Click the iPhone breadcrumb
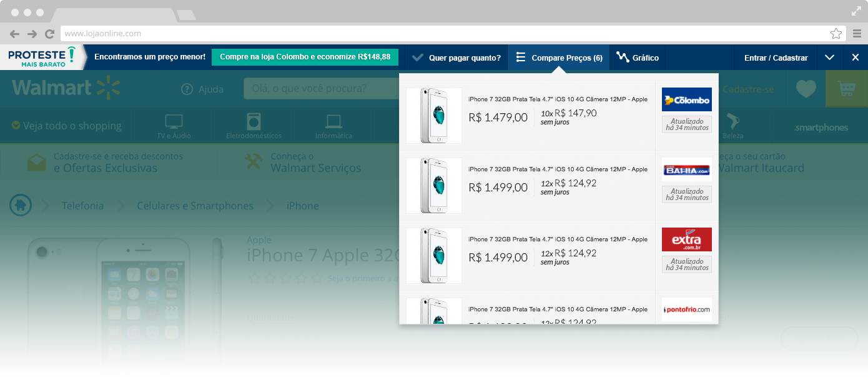Image resolution: width=868 pixels, height=377 pixels. (302, 206)
